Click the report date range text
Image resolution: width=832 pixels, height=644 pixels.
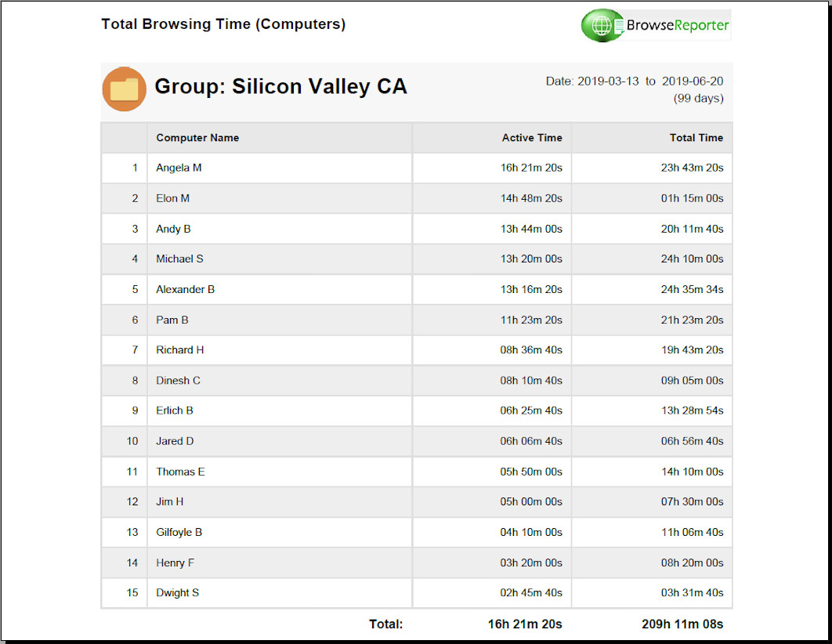coord(634,81)
